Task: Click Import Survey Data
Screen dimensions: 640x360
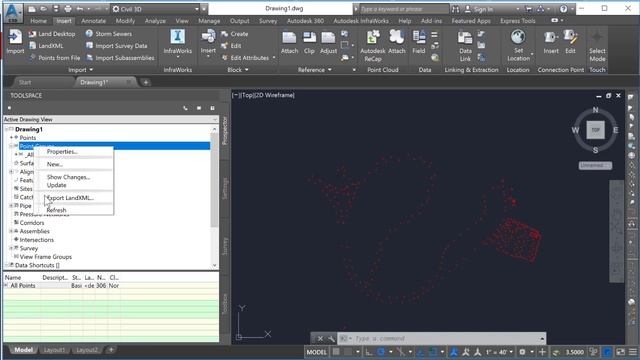Action: click(116, 46)
